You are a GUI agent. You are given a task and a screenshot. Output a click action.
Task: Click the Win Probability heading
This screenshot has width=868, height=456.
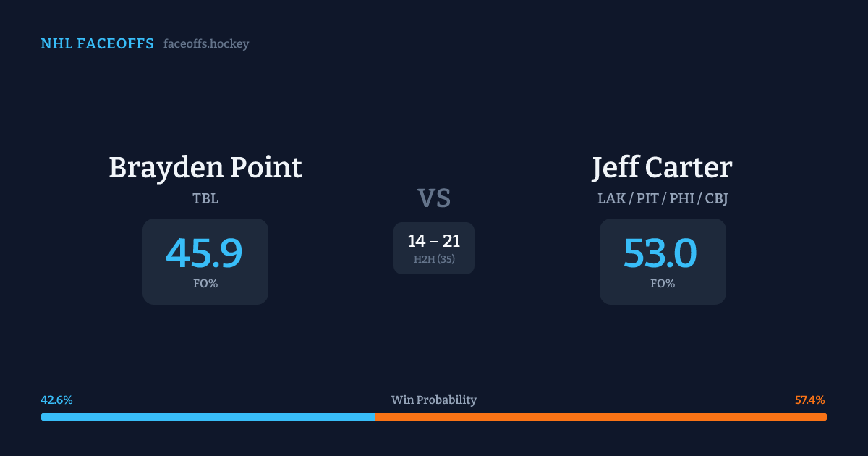pyautogui.click(x=434, y=400)
